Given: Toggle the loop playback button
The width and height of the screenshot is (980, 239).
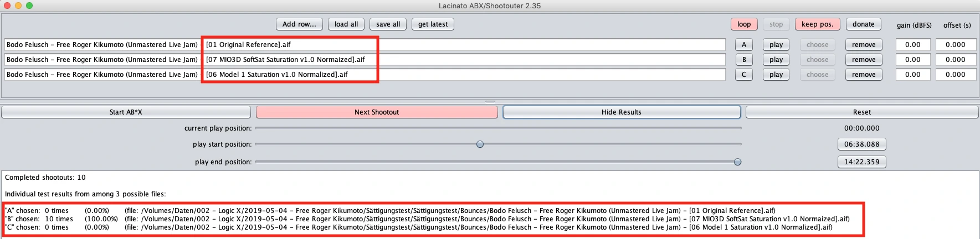Looking at the screenshot, I should tap(744, 24).
